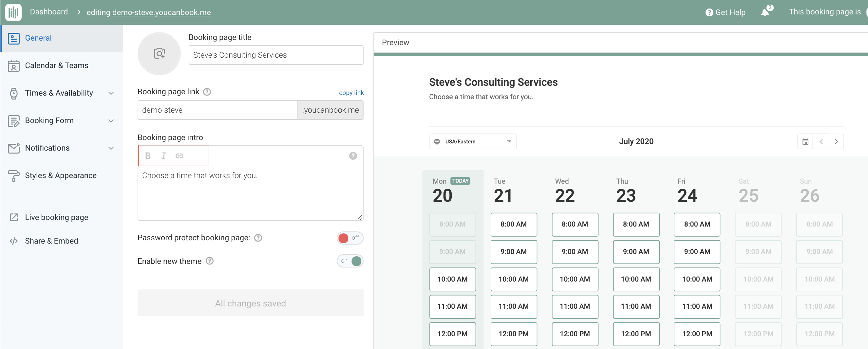Select Fri 24 12:00 PM slot
Screen dimensions: 868x349
pos(697,334)
